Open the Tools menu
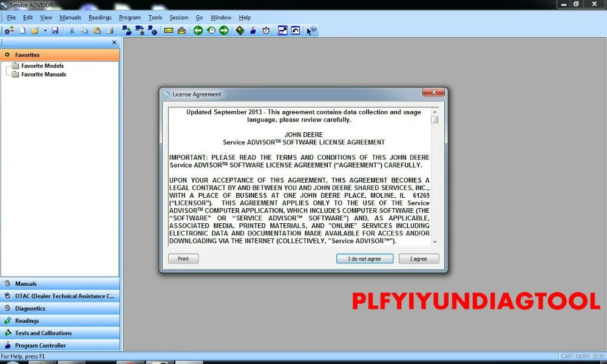This screenshot has width=607, height=364. [x=155, y=18]
